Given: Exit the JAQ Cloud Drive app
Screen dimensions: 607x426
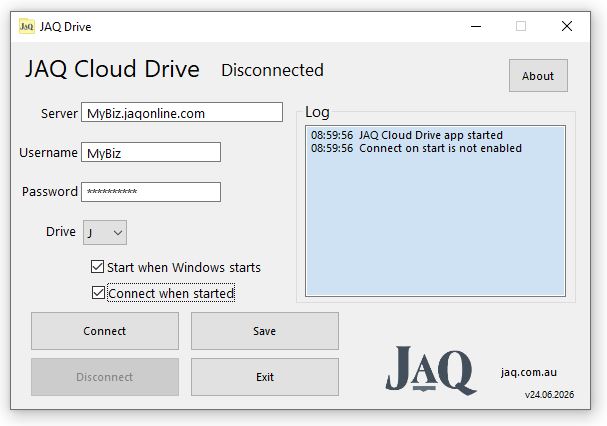Looking at the screenshot, I should tap(265, 377).
